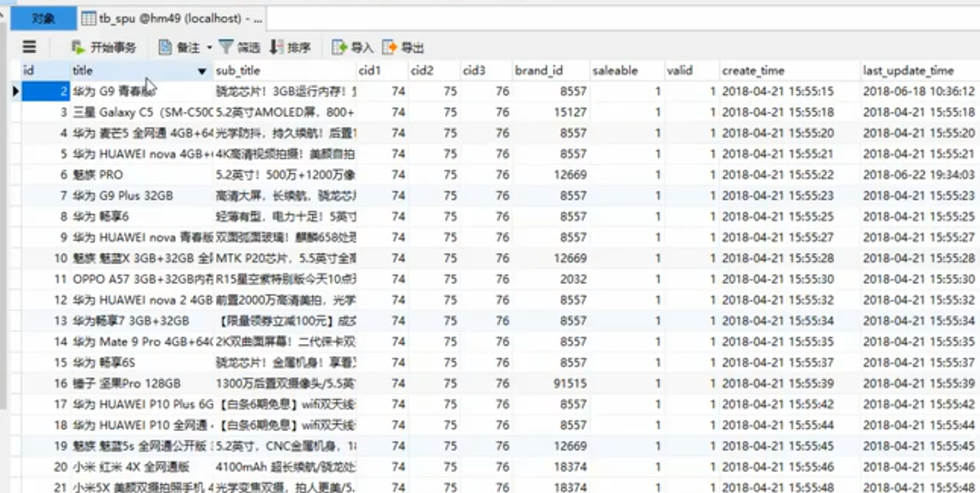Click the cid2 column header
Screen dimensions: 980x493
coord(434,70)
